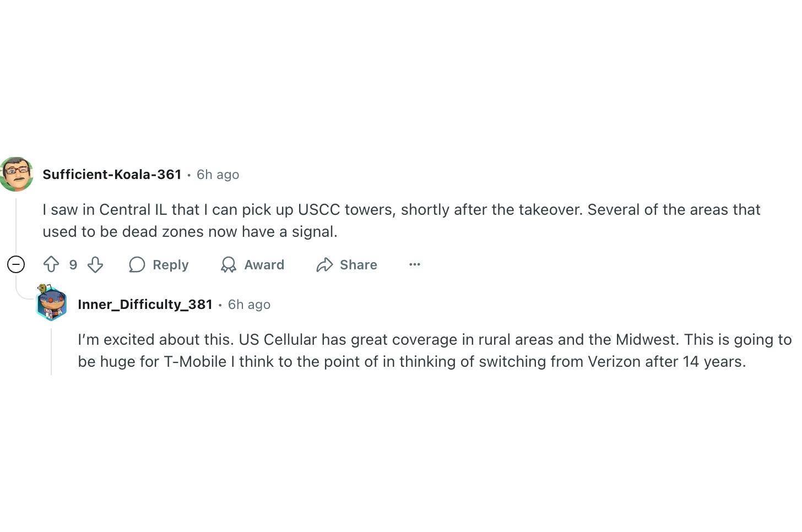Screen dimensions: 802x532
Task: Click the Share arrow icon
Action: (x=324, y=265)
